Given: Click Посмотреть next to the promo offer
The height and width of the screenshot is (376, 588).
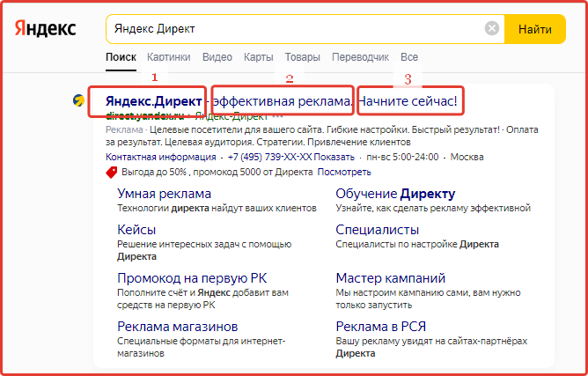Looking at the screenshot, I should 344,173.
